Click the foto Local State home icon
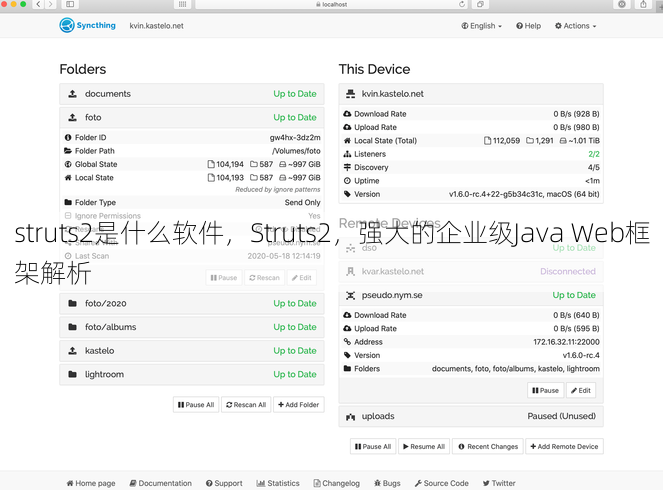The height and width of the screenshot is (490, 663). (68, 178)
